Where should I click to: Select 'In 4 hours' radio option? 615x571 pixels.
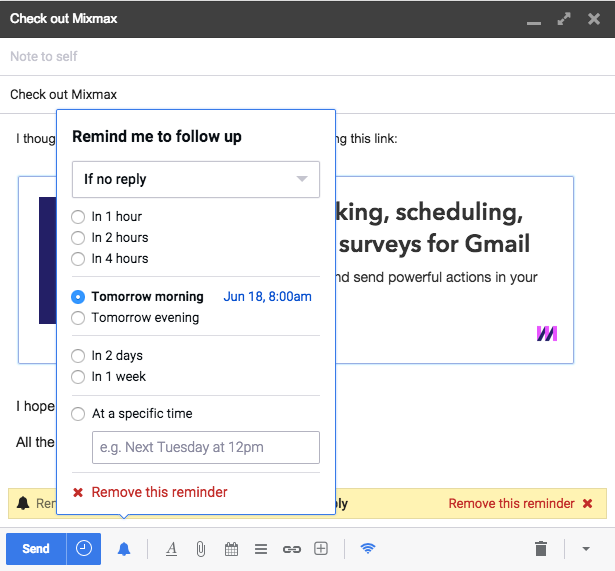[78, 259]
